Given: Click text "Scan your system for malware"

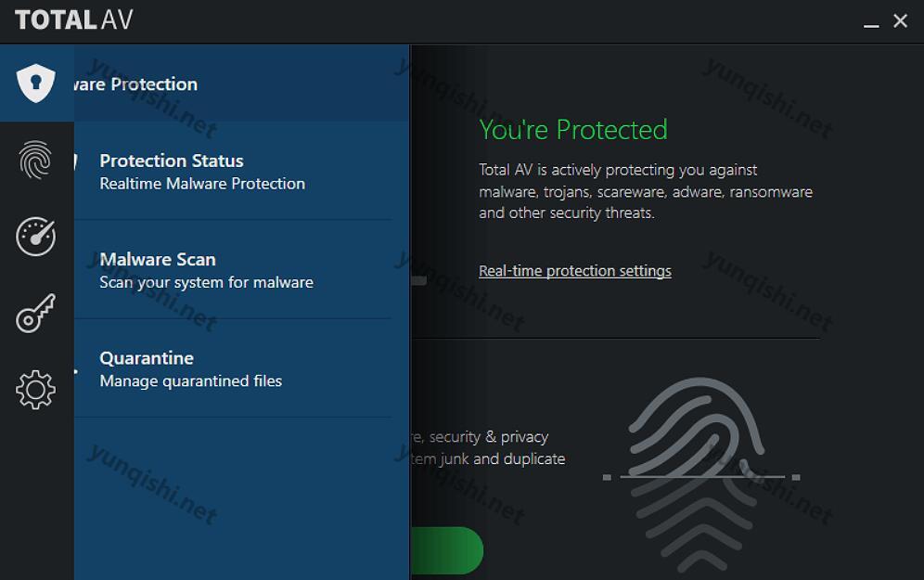Looking at the screenshot, I should [206, 282].
